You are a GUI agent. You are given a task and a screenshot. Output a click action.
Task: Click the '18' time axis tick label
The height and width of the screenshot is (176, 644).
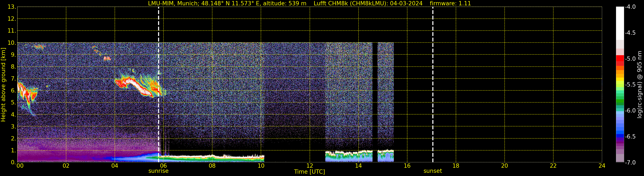point(456,166)
